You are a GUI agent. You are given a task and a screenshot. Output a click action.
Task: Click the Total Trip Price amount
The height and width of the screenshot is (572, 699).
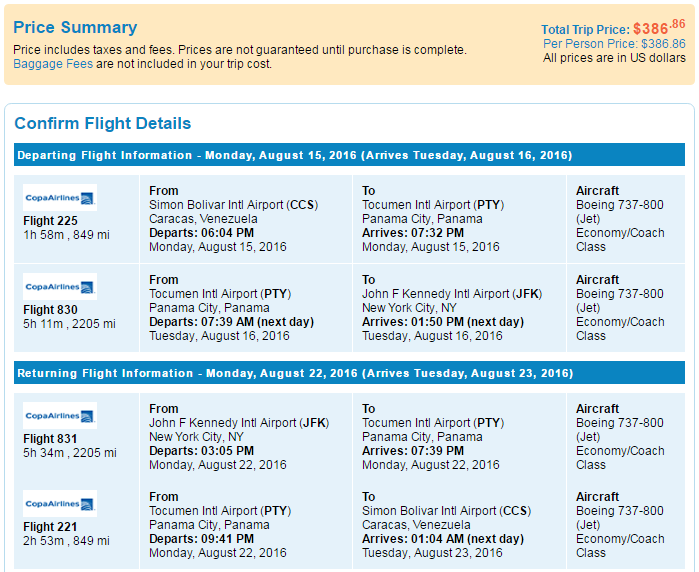659,27
